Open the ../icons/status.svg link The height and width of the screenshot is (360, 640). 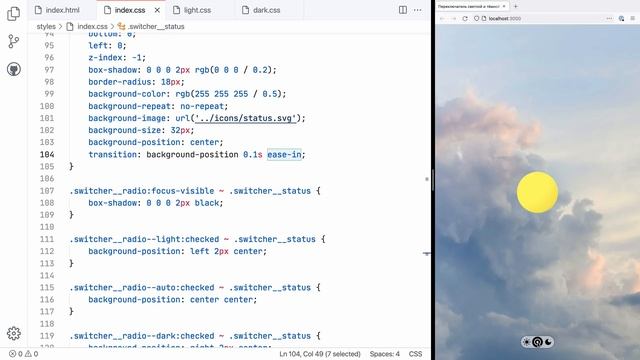pyautogui.click(x=245, y=118)
